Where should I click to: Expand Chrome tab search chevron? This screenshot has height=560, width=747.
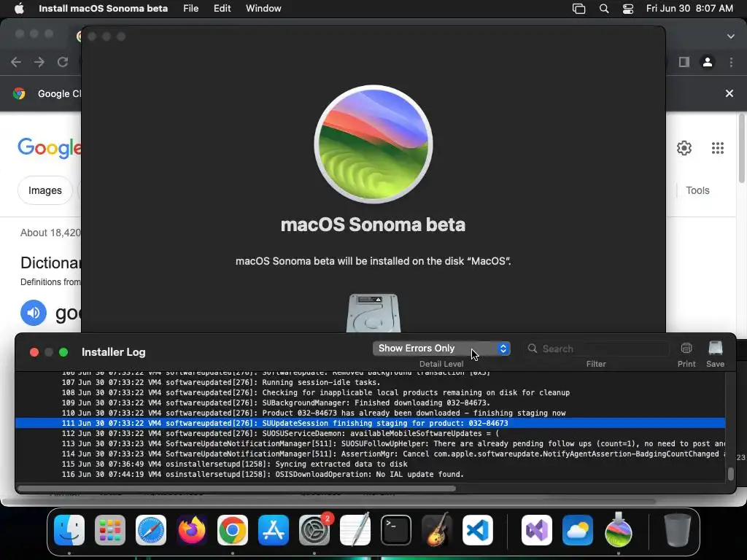point(730,36)
